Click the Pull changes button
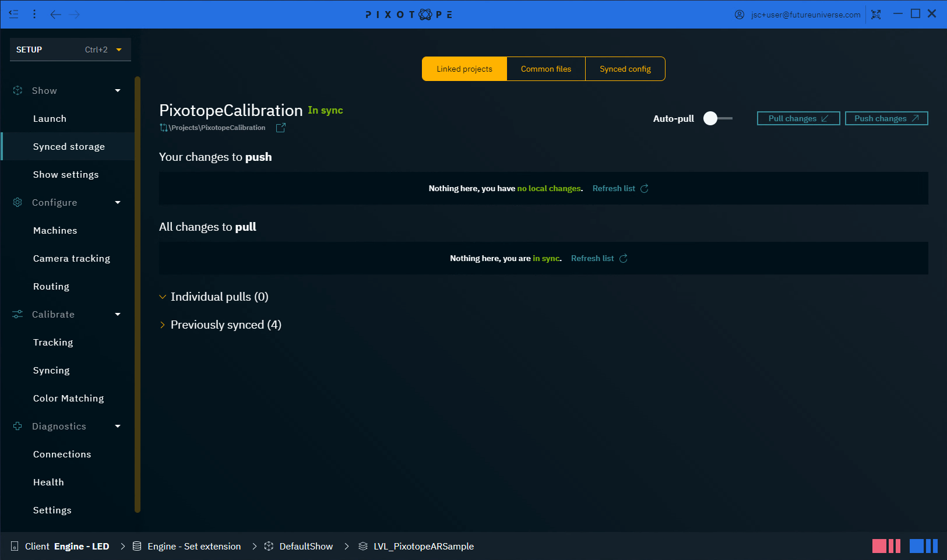Image resolution: width=947 pixels, height=560 pixels. (798, 118)
